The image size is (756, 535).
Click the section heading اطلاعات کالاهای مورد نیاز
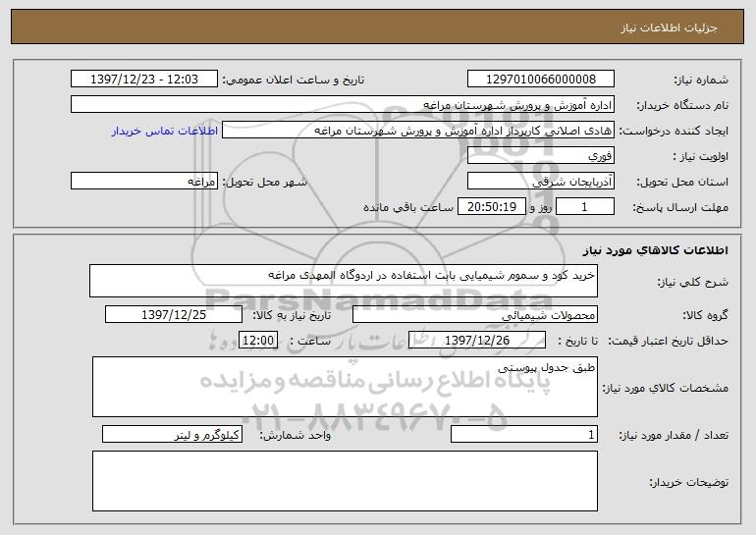coord(655,250)
